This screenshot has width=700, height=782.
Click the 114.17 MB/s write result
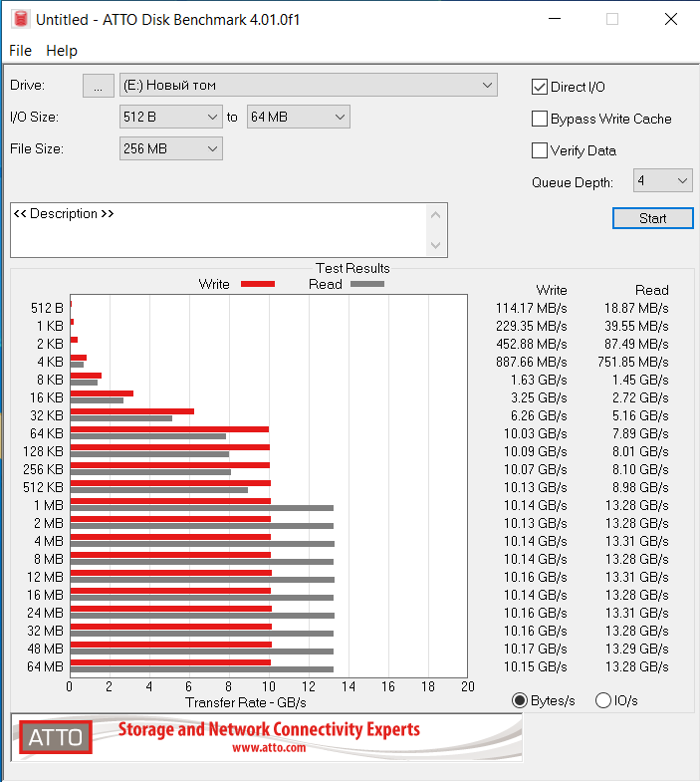(x=532, y=308)
